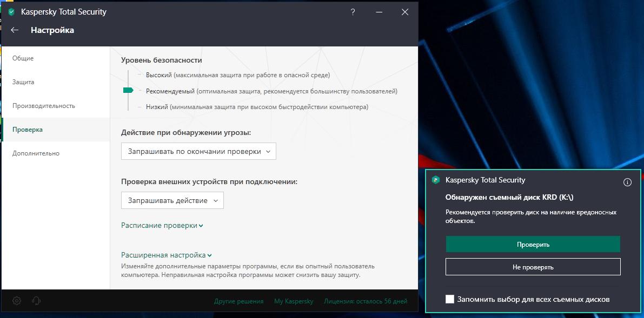Click the info icon in the notification popup
The height and width of the screenshot is (318, 644).
click(627, 182)
